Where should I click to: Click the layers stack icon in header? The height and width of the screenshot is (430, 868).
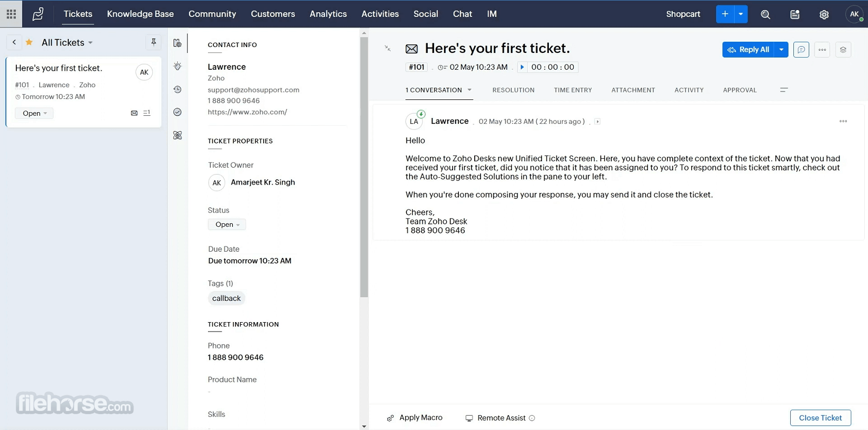point(843,50)
